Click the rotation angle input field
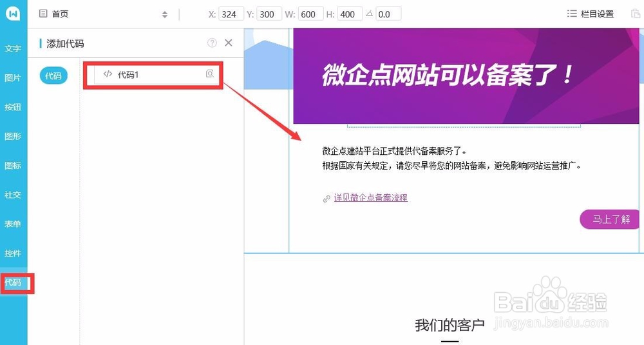 click(x=388, y=14)
